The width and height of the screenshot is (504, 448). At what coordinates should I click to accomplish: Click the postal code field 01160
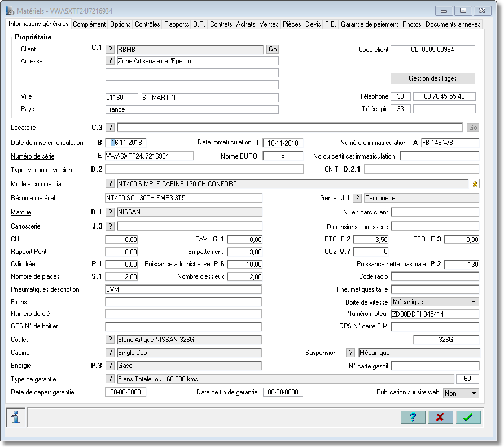122,98
